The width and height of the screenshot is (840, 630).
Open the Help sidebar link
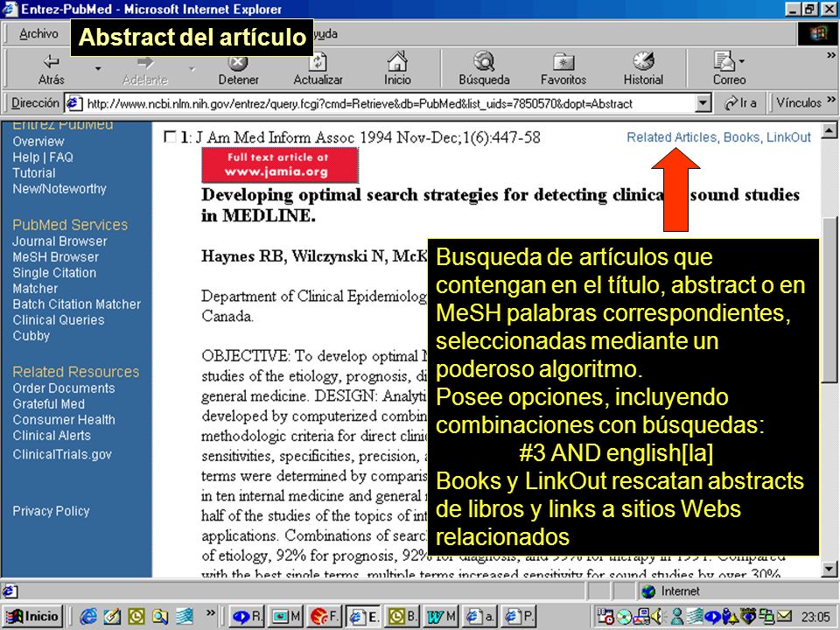pos(26,157)
